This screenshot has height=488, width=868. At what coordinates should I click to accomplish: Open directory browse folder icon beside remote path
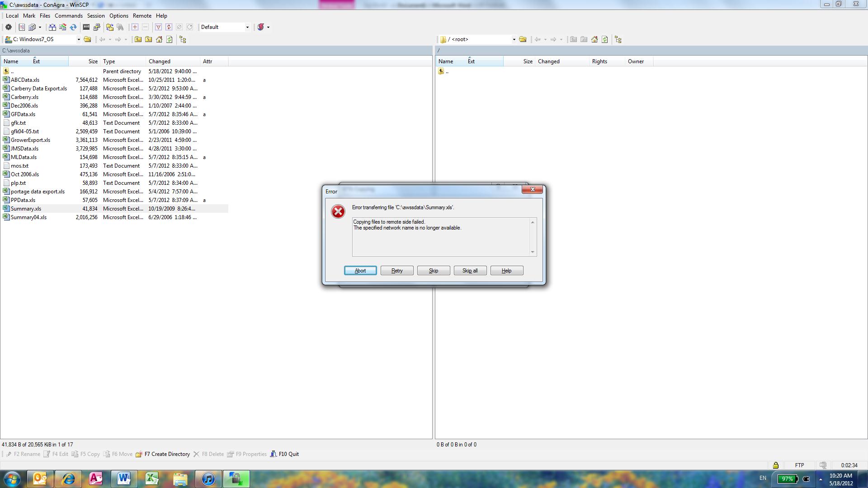pos(523,39)
